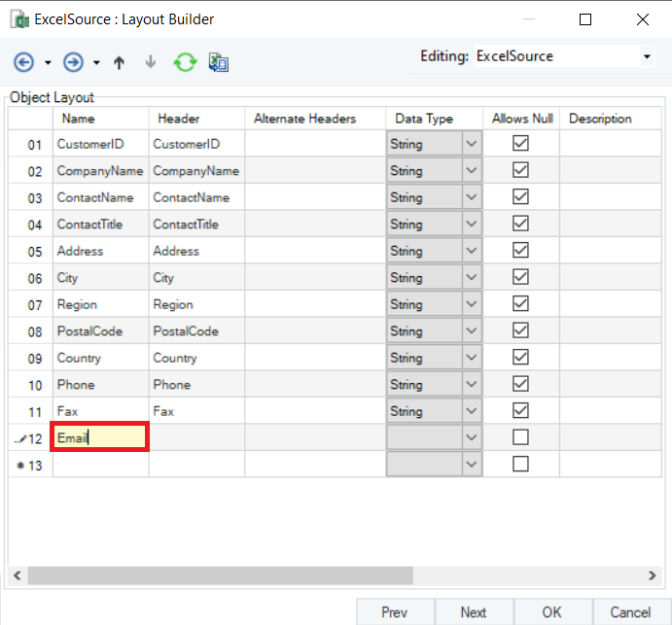
Task: Click the OK button
Action: (552, 612)
